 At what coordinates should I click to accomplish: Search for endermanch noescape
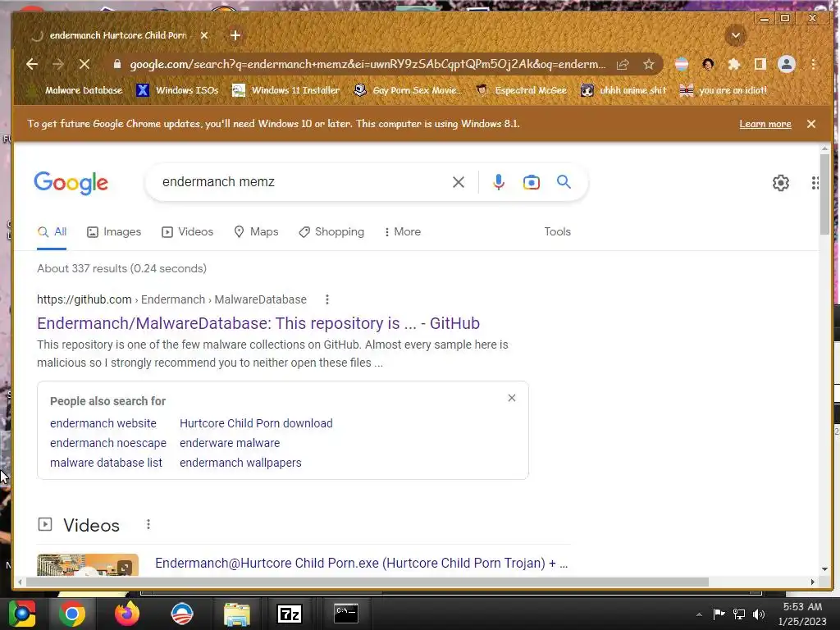coord(108,443)
